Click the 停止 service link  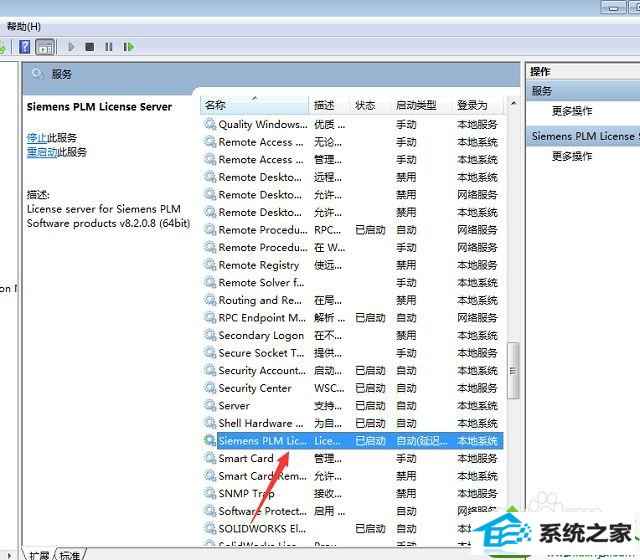click(37, 138)
